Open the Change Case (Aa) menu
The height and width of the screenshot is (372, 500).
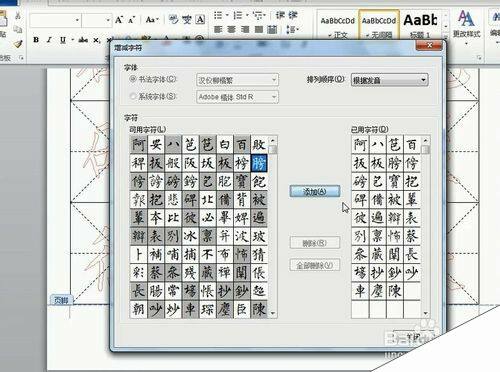[152, 20]
